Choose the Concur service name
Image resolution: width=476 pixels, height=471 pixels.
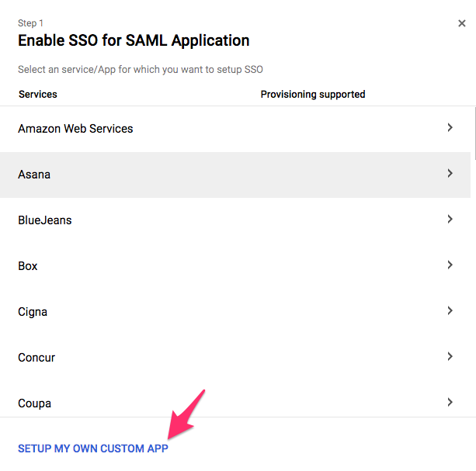point(36,358)
